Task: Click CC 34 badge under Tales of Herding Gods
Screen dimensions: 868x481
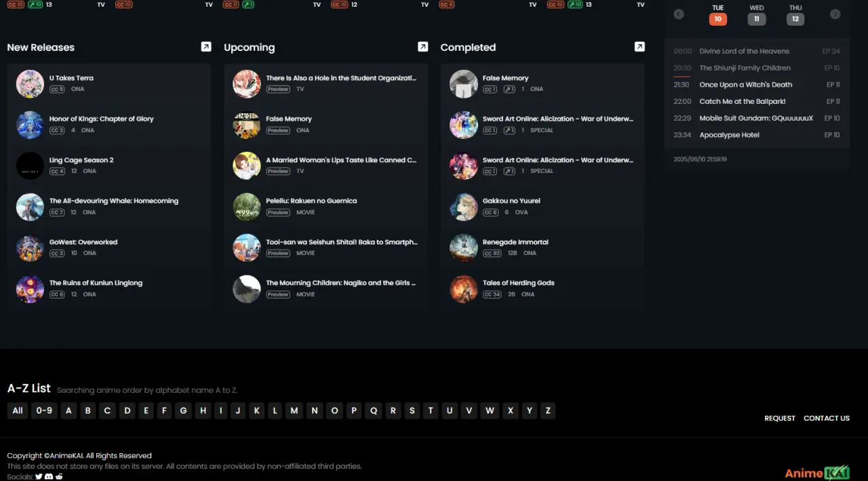Action: 492,294
